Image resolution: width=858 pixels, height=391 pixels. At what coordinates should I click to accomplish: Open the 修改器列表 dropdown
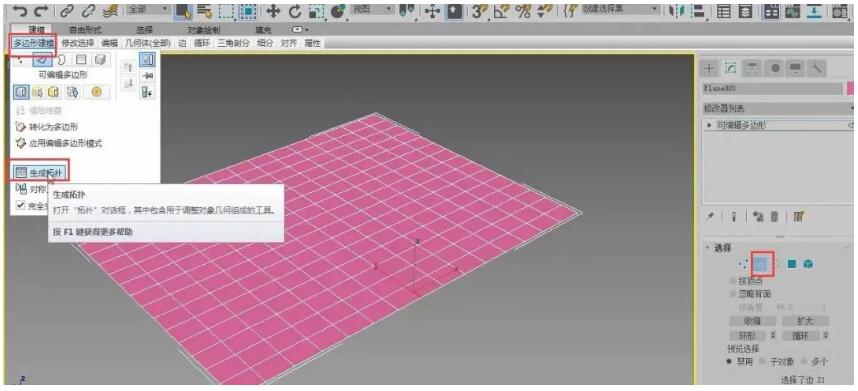pyautogui.click(x=779, y=108)
